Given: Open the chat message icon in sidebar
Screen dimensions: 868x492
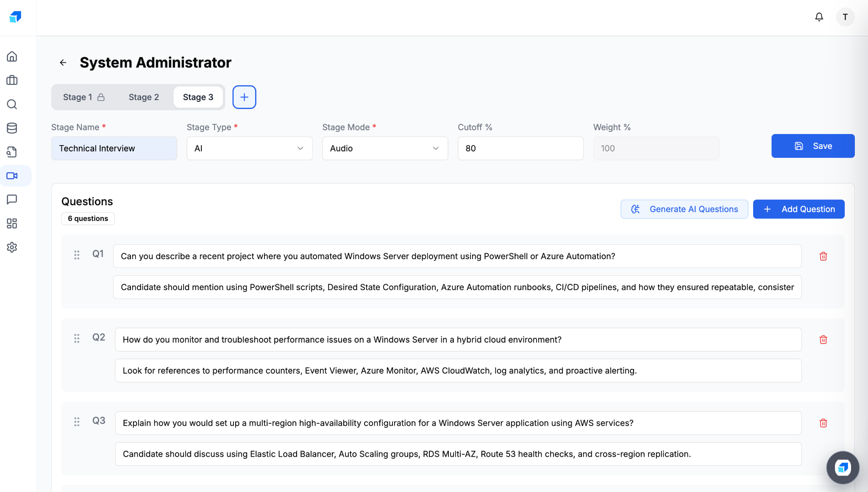Looking at the screenshot, I should coord(12,199).
